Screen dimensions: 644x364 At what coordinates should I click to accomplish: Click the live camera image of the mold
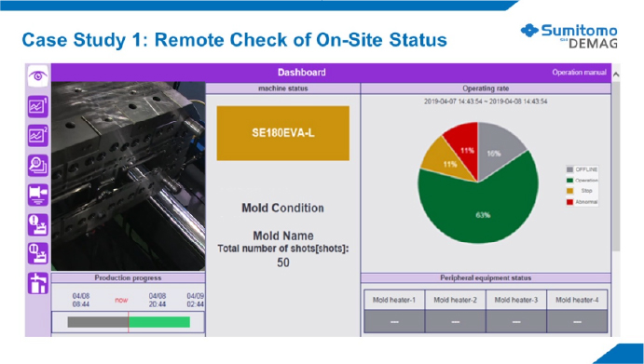coord(128,176)
